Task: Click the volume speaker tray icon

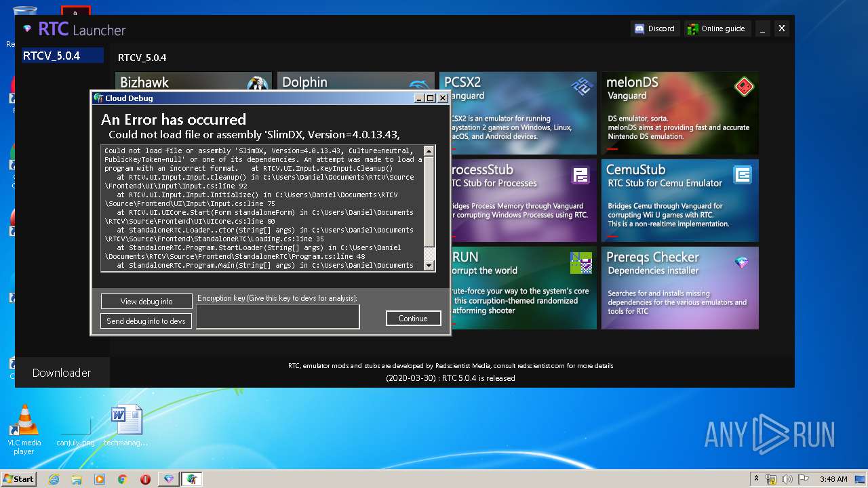Action: (x=787, y=479)
